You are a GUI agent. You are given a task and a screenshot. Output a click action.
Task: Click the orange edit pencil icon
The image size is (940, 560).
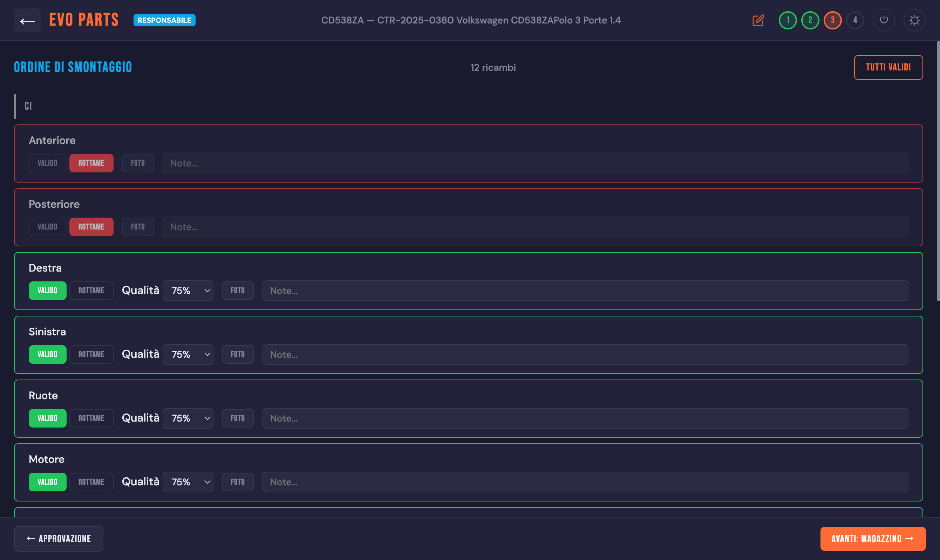pyautogui.click(x=758, y=20)
